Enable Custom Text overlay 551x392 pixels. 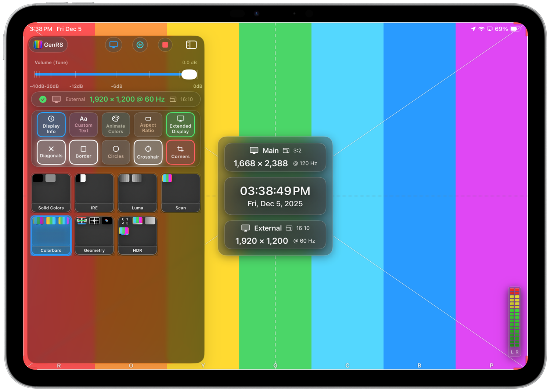(83, 125)
